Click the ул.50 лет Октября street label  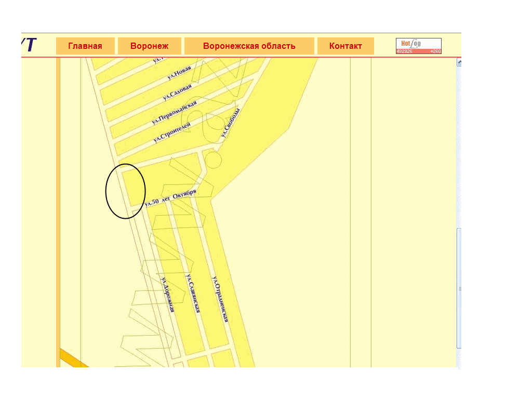tap(170, 198)
